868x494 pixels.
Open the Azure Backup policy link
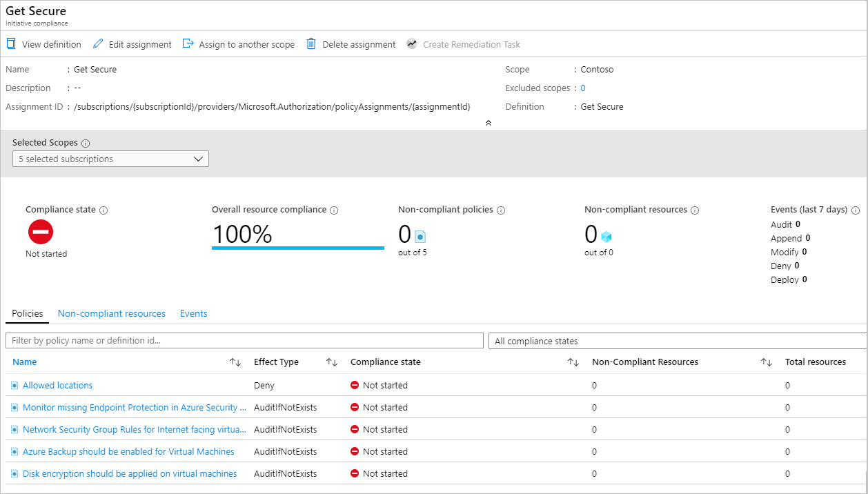(x=129, y=451)
